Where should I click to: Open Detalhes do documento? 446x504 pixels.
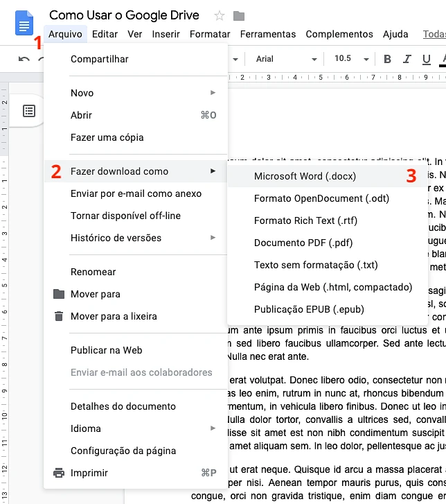point(136,406)
